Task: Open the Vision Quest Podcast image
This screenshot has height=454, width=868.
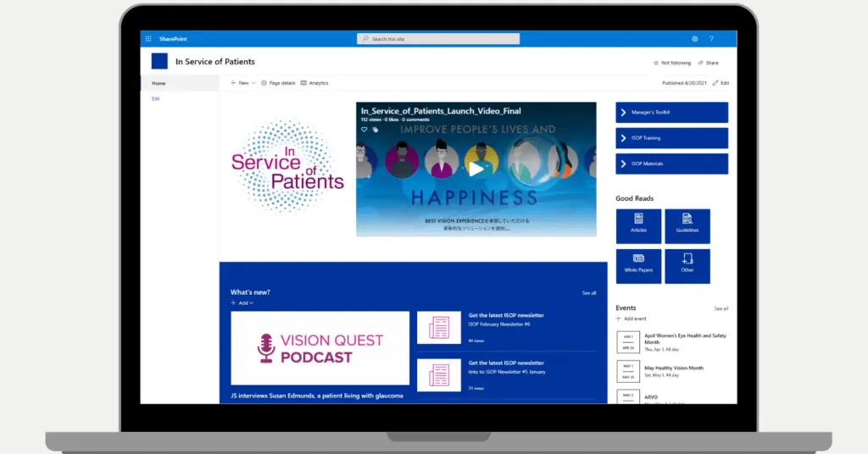Action: pyautogui.click(x=320, y=348)
